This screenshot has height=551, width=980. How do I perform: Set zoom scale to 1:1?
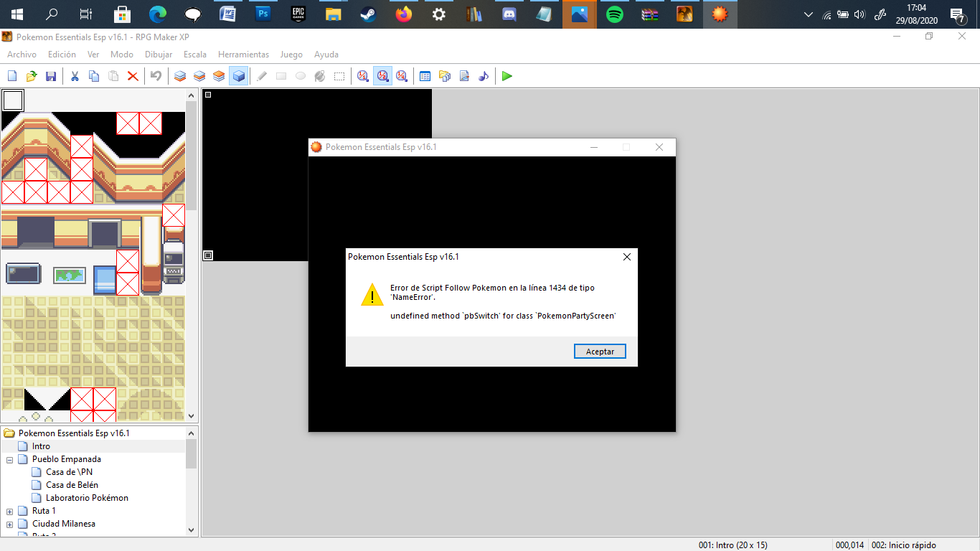tap(363, 76)
